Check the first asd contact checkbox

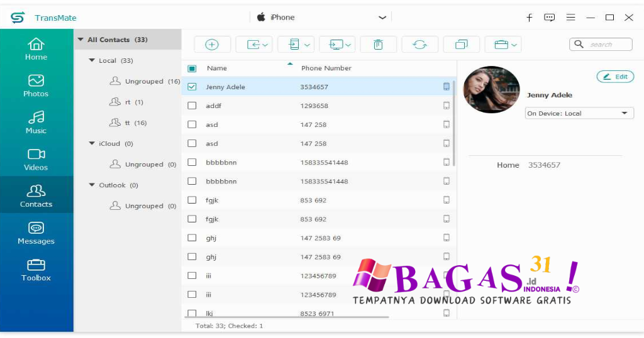tap(192, 124)
